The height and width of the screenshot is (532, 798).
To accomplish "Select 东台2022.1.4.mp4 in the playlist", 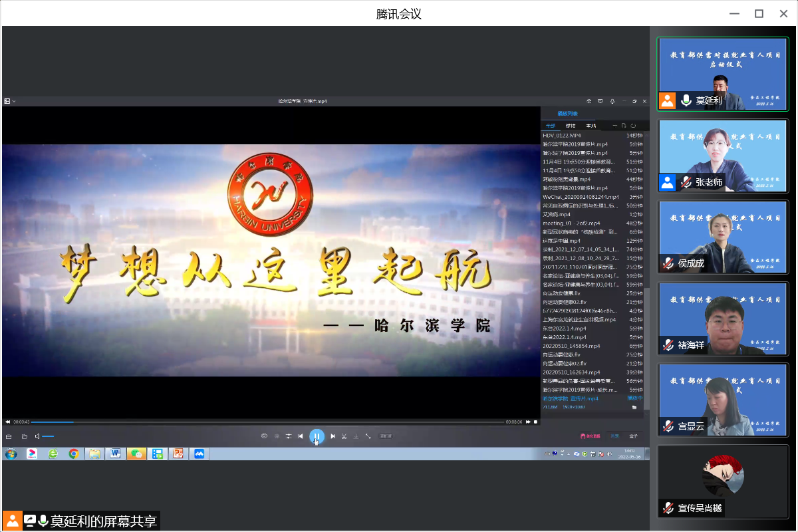I will click(565, 329).
